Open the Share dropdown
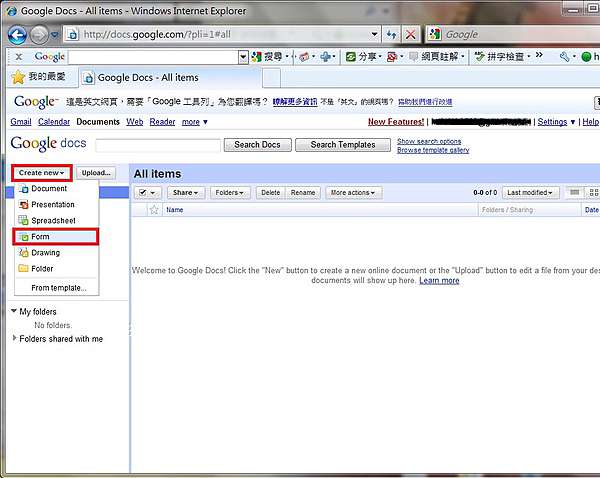 click(x=185, y=193)
